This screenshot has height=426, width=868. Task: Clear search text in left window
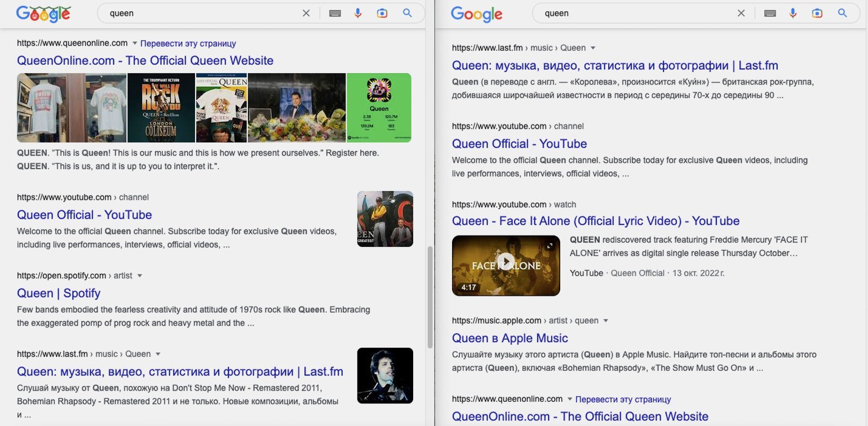306,13
